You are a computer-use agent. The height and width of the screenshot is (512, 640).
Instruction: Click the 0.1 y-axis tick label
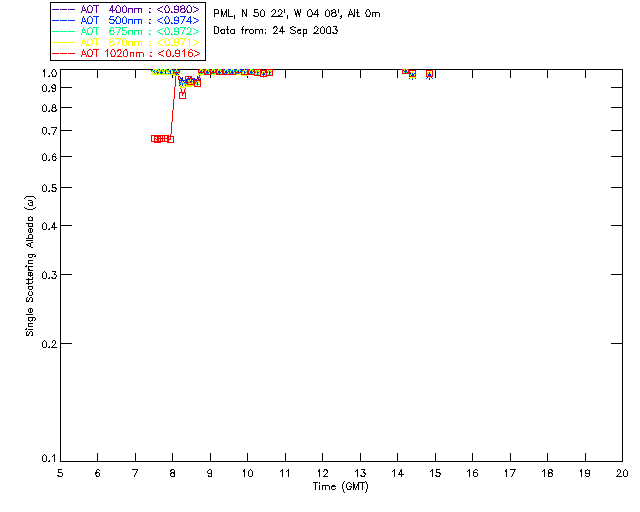[x=49, y=459]
